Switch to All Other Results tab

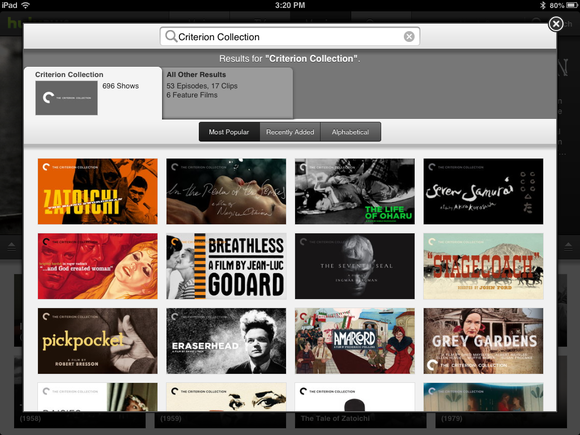click(x=227, y=93)
